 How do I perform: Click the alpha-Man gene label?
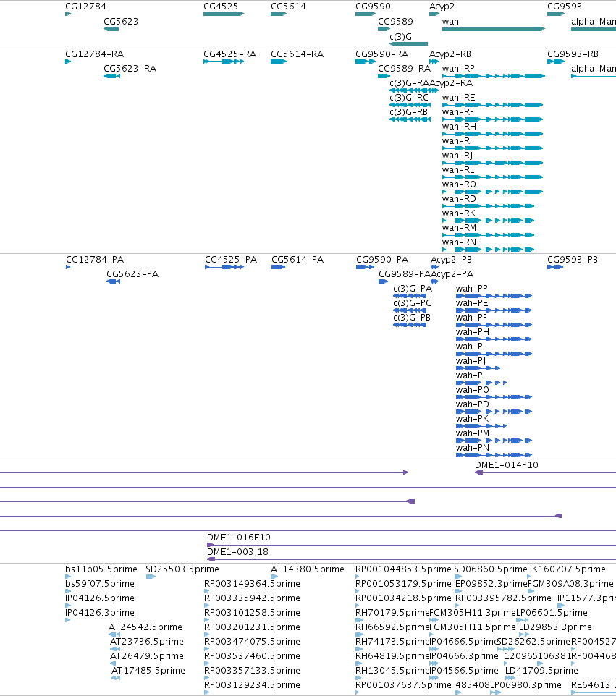click(594, 21)
